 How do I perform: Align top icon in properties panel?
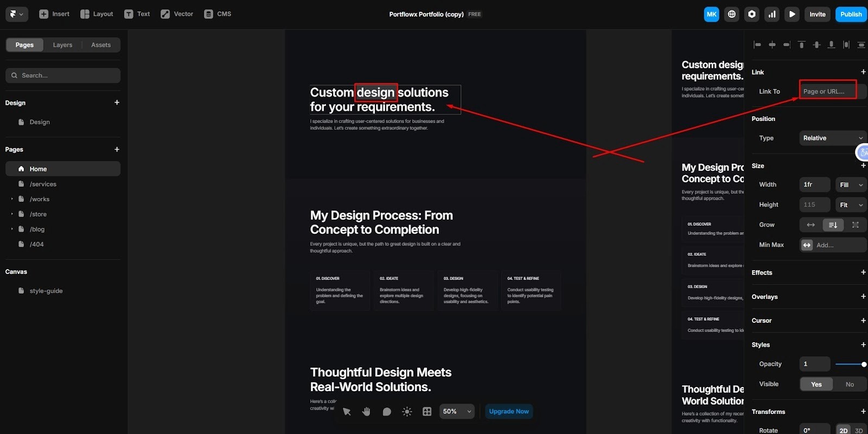point(801,44)
